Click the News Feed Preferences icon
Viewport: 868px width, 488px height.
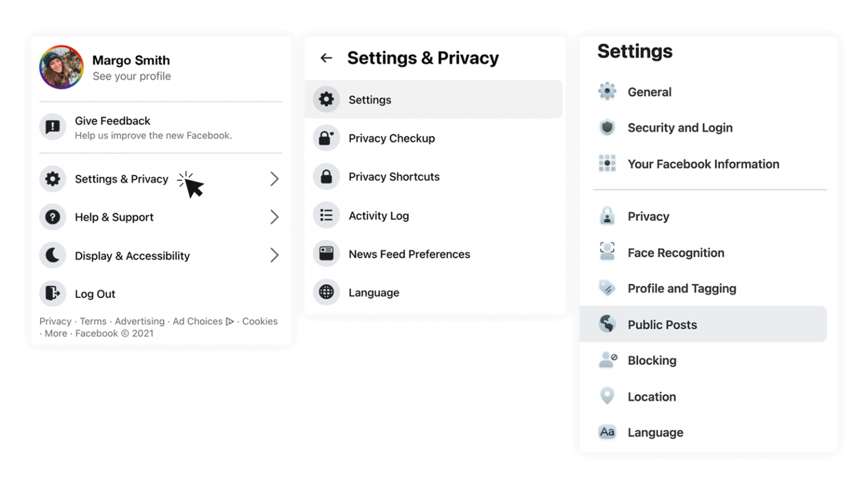pos(326,254)
